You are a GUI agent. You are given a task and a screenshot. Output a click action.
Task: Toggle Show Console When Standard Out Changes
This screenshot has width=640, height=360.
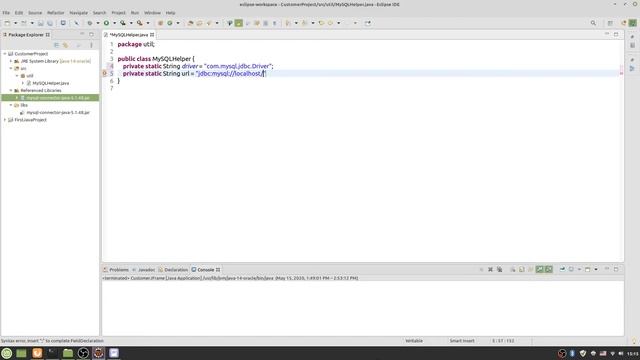point(540,269)
